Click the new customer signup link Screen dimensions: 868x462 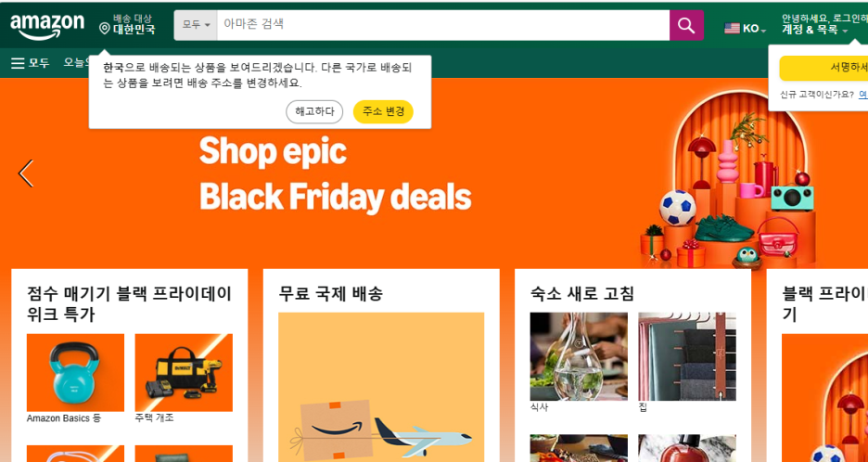click(863, 95)
